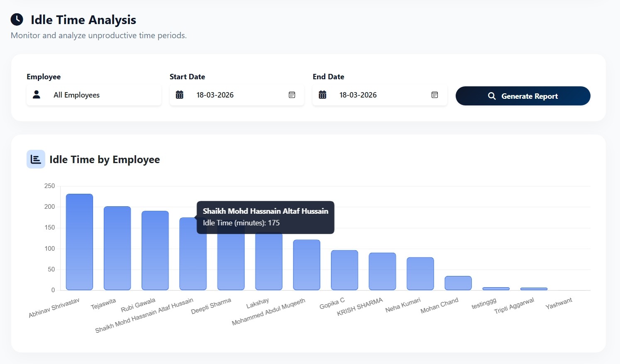Click the calendar icon inside Start Date field

click(179, 95)
